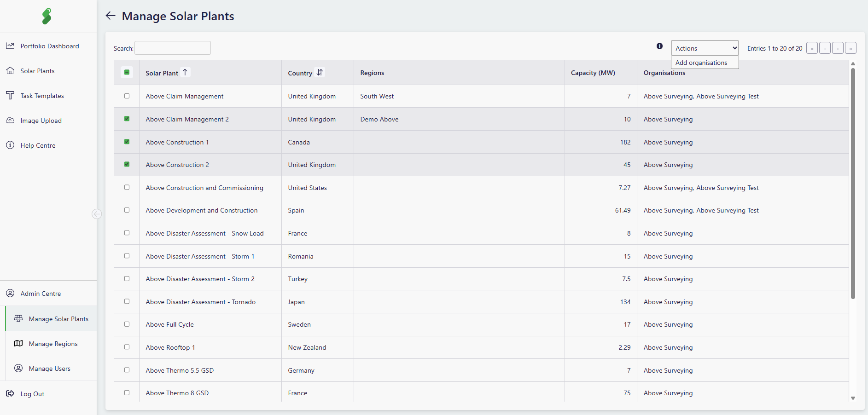Click the Image Upload cloud icon
868x415 pixels.
(10, 121)
